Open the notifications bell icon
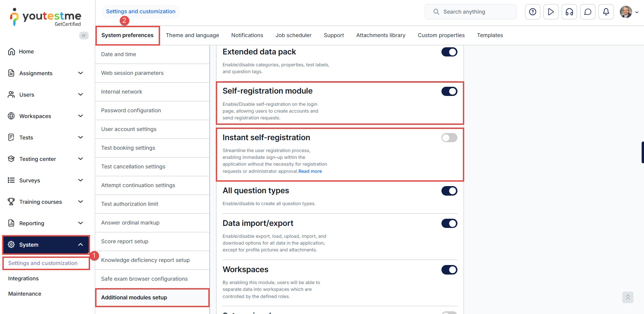The height and width of the screenshot is (314, 644). coord(606,12)
